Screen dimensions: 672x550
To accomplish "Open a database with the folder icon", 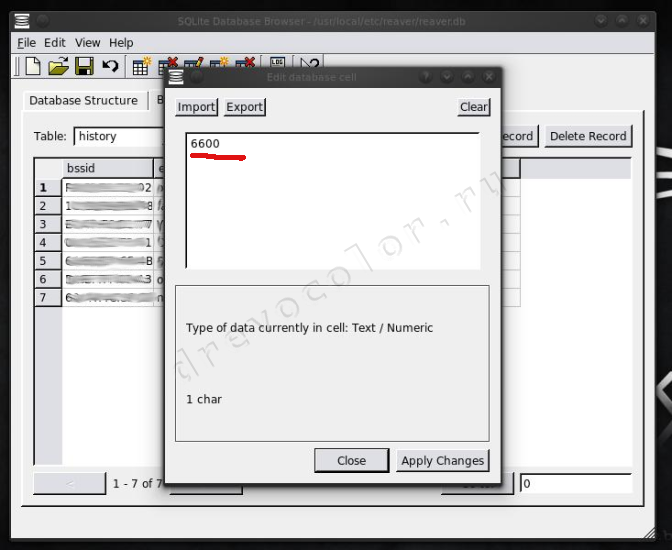I will (x=58, y=66).
